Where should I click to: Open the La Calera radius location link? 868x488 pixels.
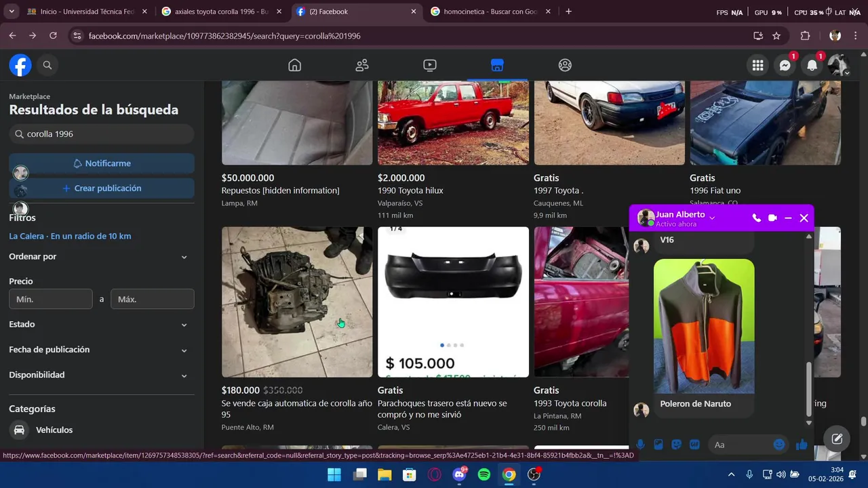[x=70, y=237]
